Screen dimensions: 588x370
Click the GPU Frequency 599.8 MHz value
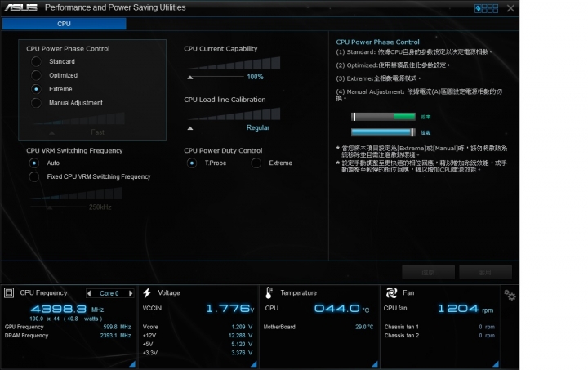click(117, 327)
